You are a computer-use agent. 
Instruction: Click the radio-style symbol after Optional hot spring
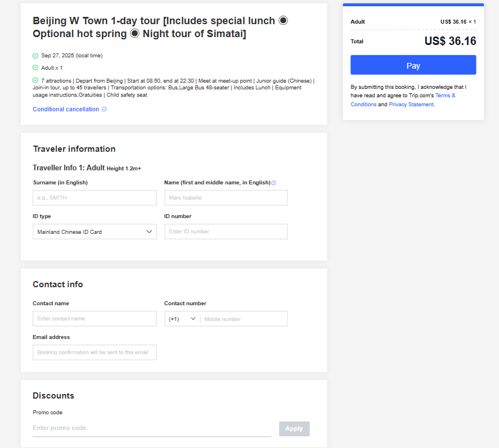coord(134,33)
